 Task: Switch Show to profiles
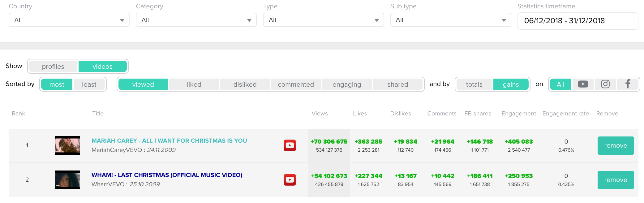pos(53,66)
